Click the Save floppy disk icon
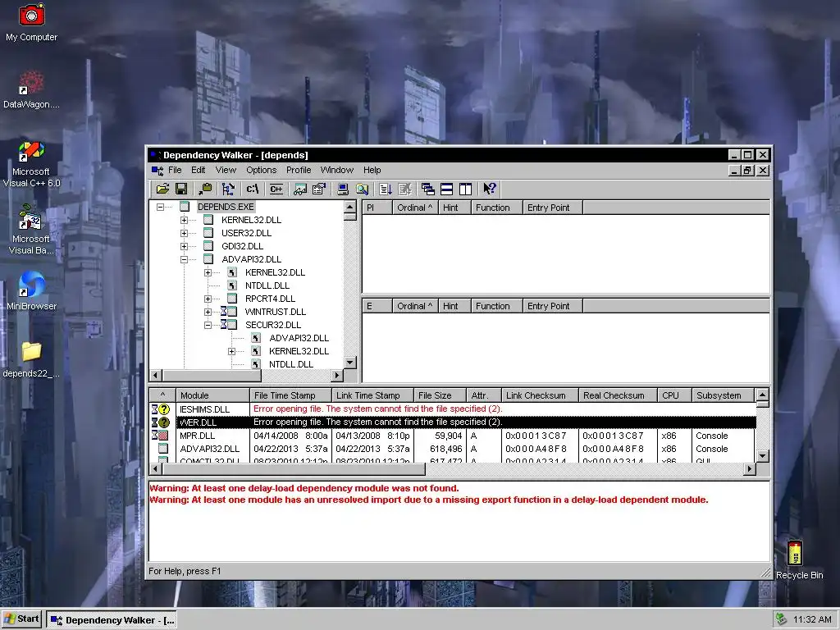Viewport: 840px width, 630px height. click(181, 189)
